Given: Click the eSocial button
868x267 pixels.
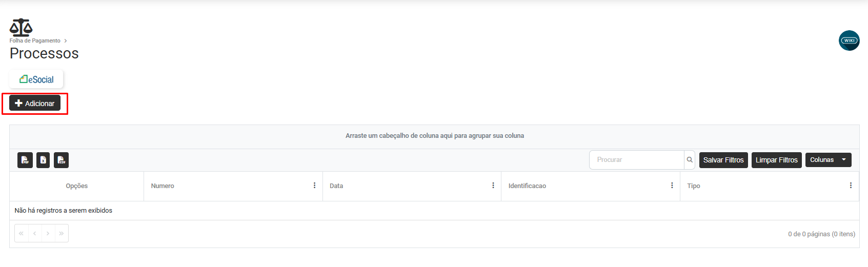Looking at the screenshot, I should click(x=36, y=79).
